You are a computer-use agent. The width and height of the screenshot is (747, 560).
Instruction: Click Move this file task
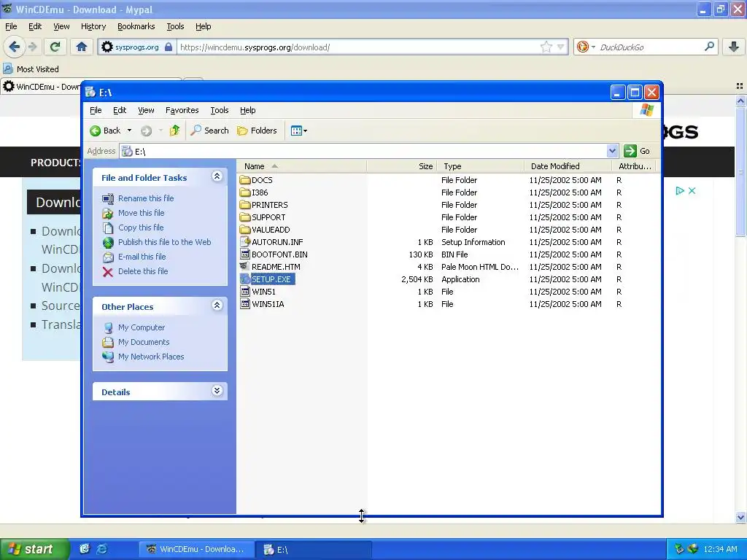[x=141, y=213]
